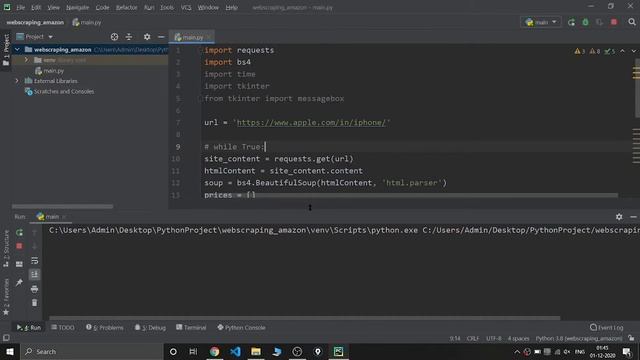Go to next highlighted error arrow
Screen dimensions: 640x360
coord(633,51)
